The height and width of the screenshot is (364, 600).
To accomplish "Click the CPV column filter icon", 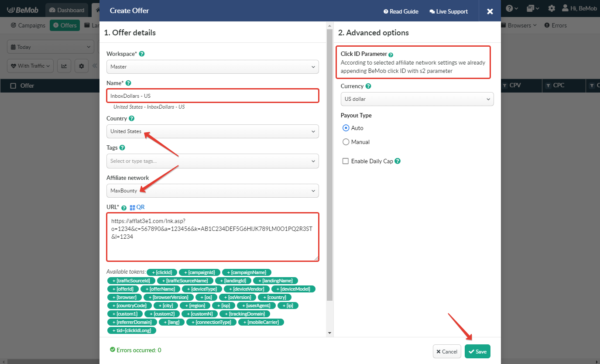I will (x=505, y=86).
